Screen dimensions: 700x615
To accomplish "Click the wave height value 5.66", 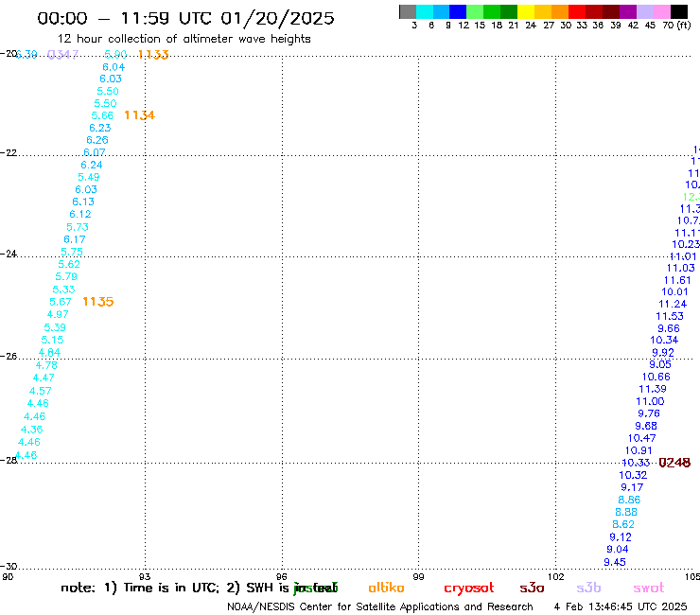I will tap(102, 115).
